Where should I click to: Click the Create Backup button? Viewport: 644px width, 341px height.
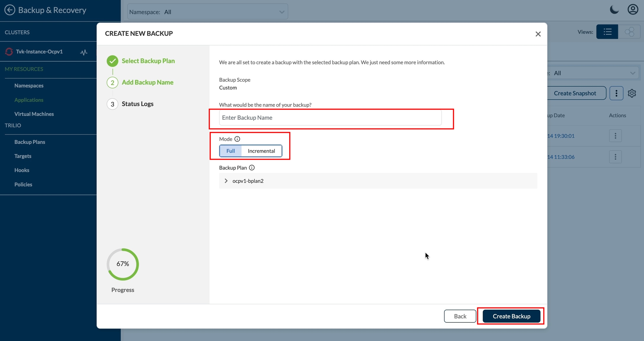[511, 316]
